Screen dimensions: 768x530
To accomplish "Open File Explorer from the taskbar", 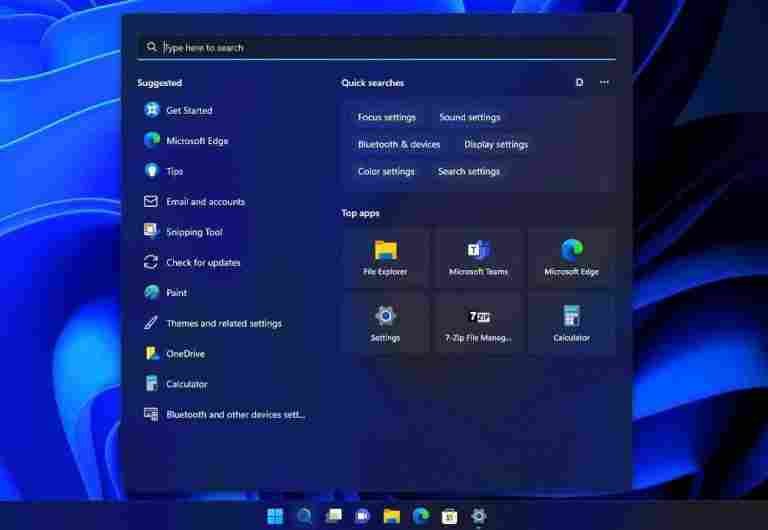I will point(391,516).
